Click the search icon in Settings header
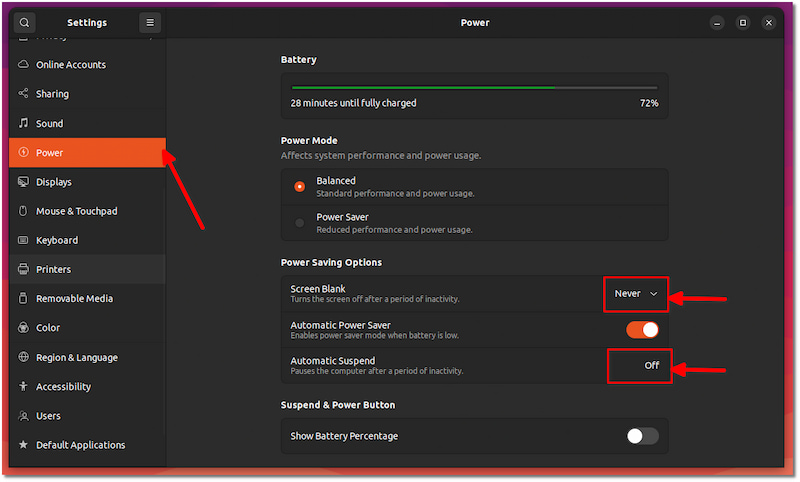800x482 pixels. point(24,22)
